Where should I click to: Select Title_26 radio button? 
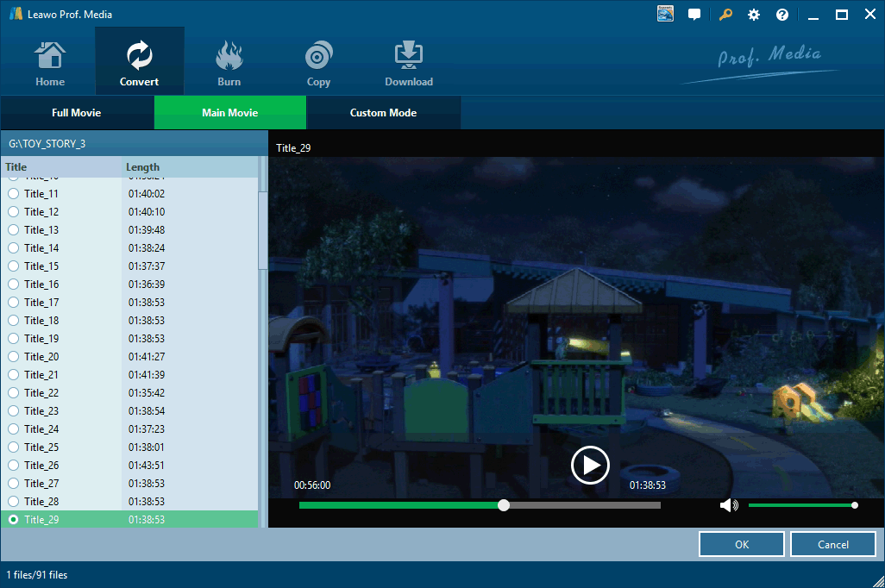coord(14,465)
